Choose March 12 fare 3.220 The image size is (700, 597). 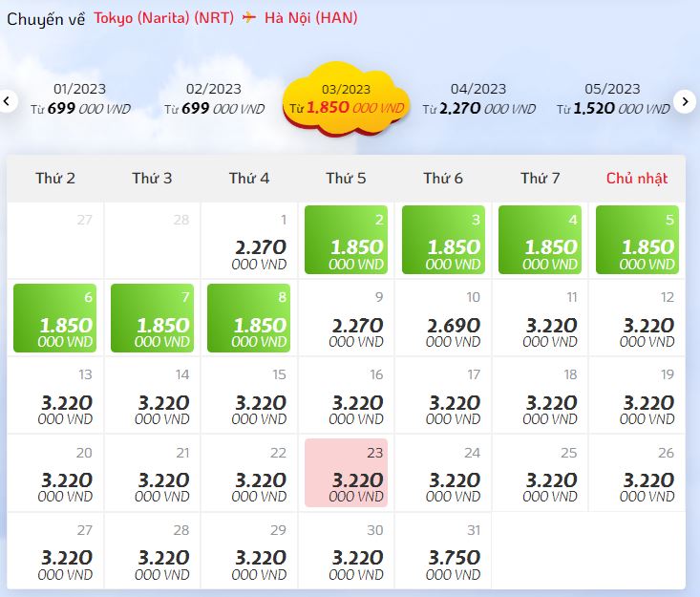point(637,318)
